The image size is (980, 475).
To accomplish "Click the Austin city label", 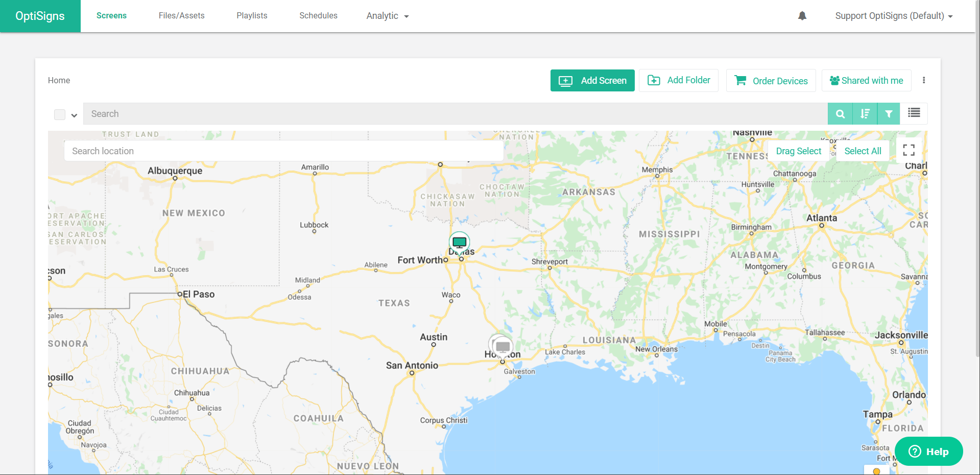I will tap(434, 337).
